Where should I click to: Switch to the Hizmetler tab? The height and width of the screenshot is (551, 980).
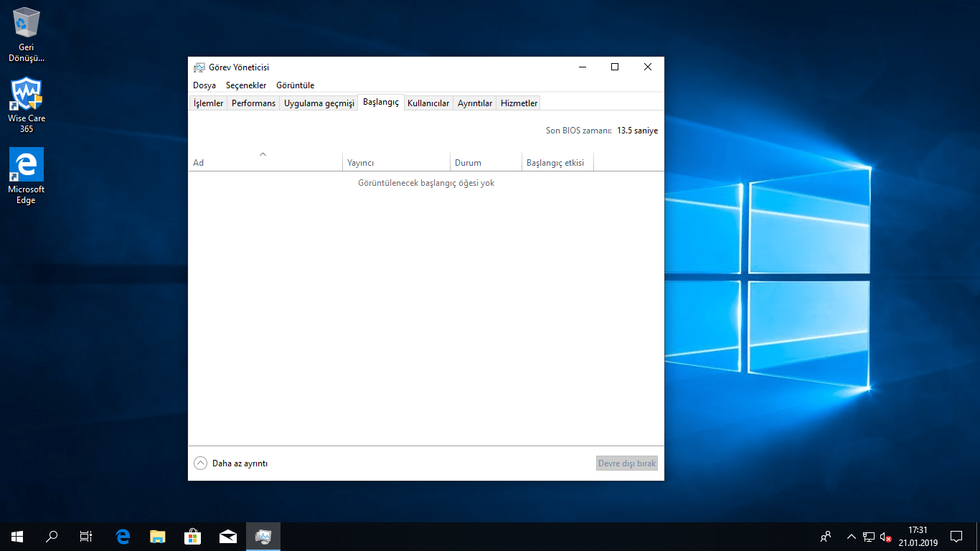[519, 103]
